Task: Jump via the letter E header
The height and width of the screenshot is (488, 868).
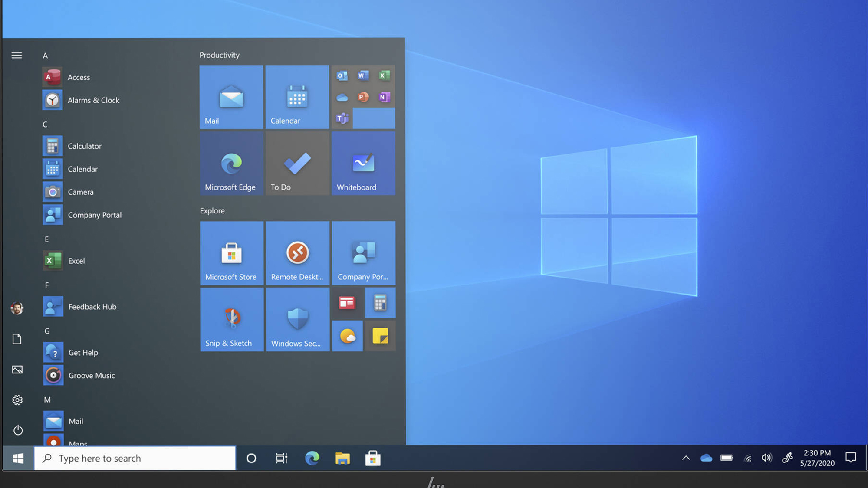Action: [46, 239]
